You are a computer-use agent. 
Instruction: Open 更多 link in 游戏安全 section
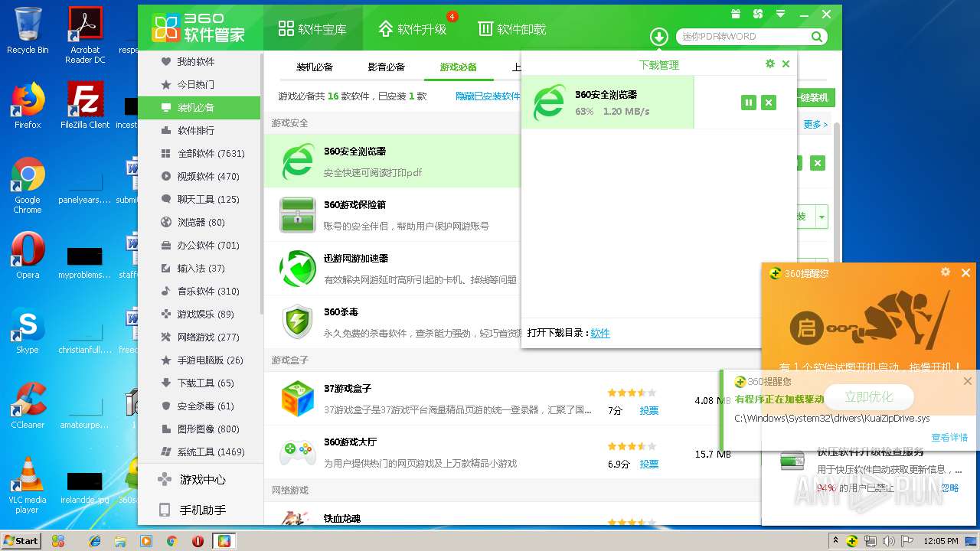(815, 124)
